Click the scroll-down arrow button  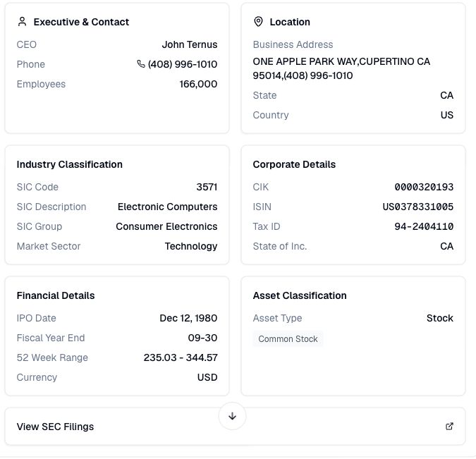(232, 416)
